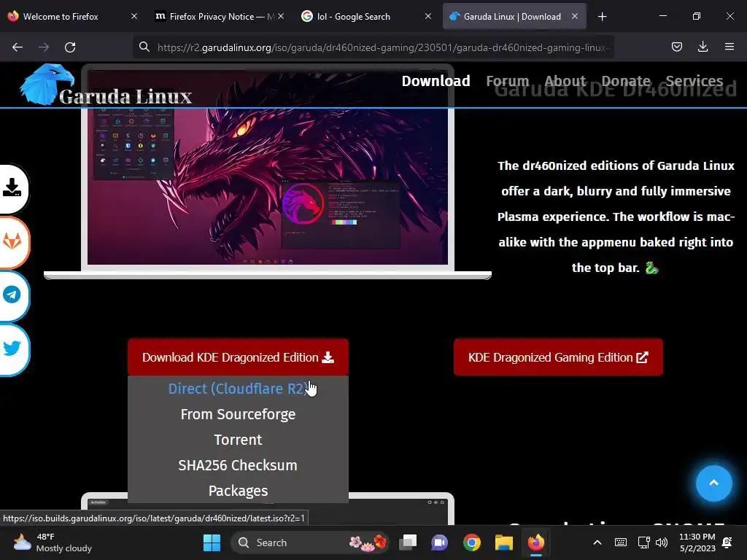Close the Firefox Privacy Notice tab
Image resolution: width=747 pixels, height=560 pixels.
(281, 16)
